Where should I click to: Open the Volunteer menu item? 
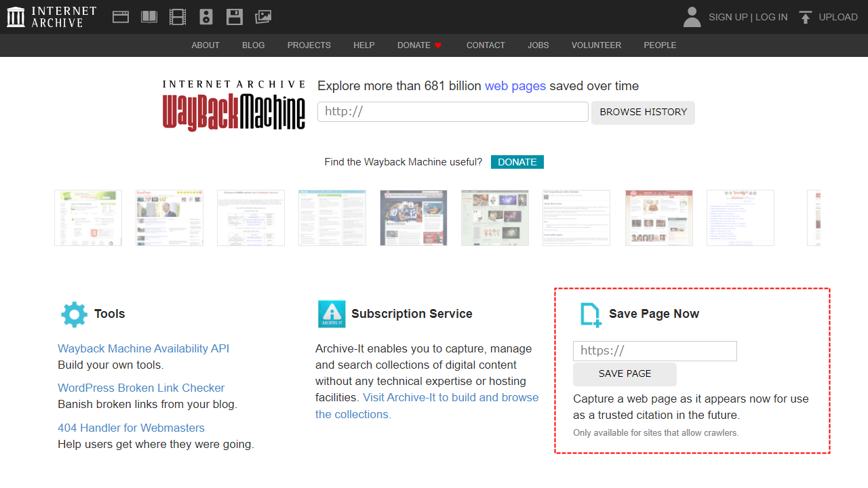[x=596, y=45]
